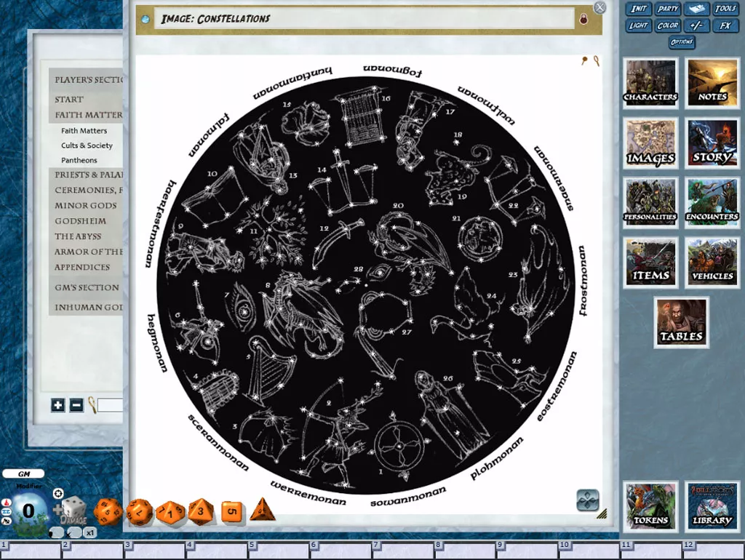Pick up the orange d8 die
745x560 pixels.
(201, 511)
